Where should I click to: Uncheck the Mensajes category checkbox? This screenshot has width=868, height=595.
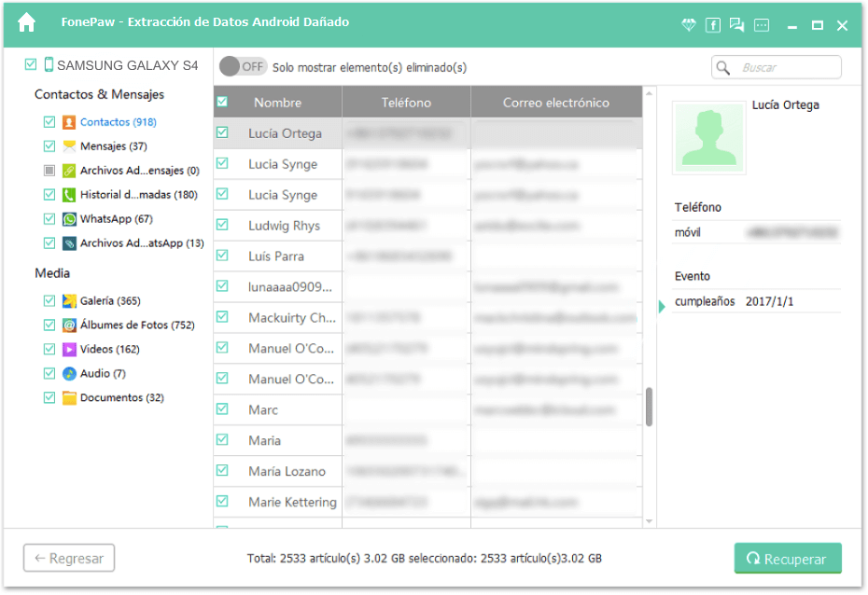pyautogui.click(x=49, y=146)
